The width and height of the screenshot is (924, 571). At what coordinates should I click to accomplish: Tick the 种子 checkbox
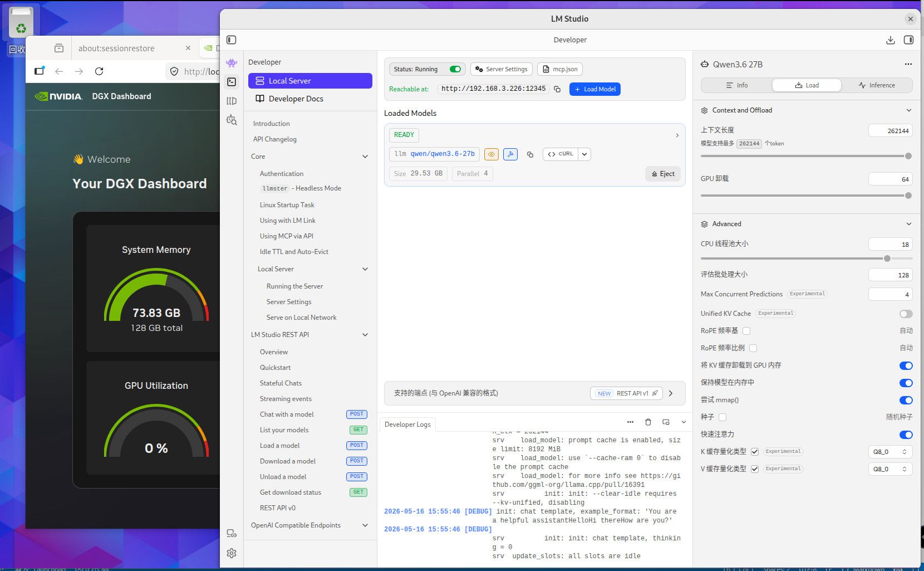(723, 417)
